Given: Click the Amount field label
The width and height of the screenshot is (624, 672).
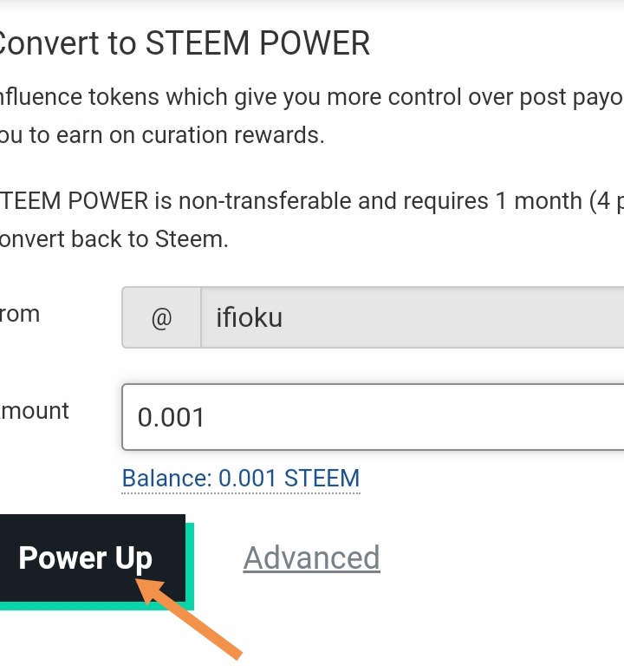Looking at the screenshot, I should click(35, 410).
